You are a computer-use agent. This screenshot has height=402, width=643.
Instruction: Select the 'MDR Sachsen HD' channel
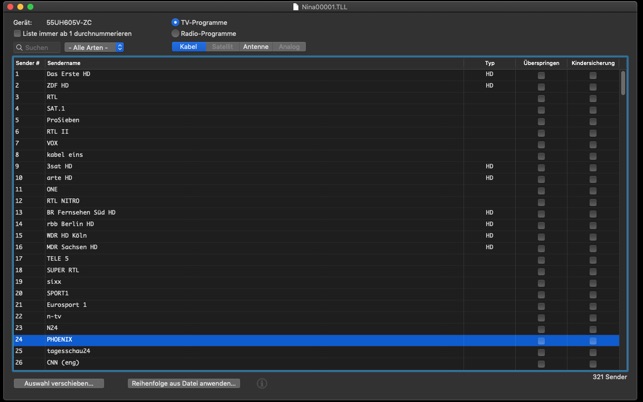coord(316,247)
